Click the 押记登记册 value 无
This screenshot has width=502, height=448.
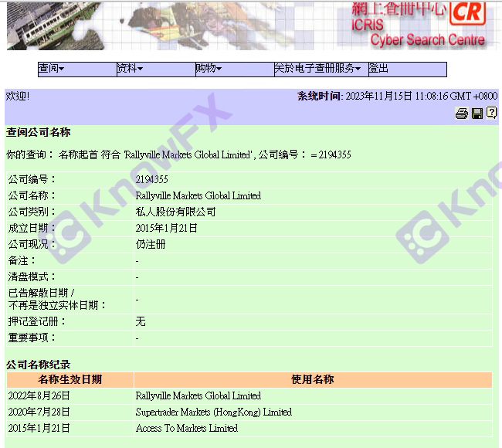[141, 321]
